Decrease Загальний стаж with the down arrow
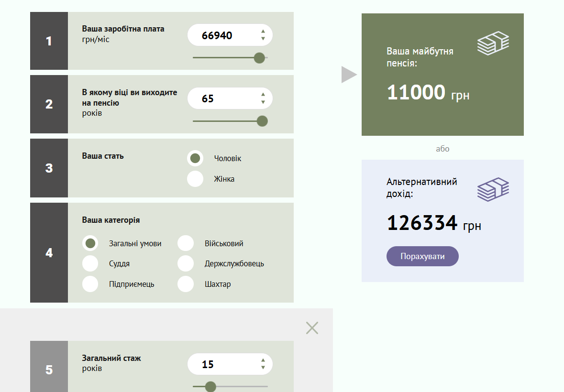This screenshot has width=564, height=392. pyautogui.click(x=263, y=368)
